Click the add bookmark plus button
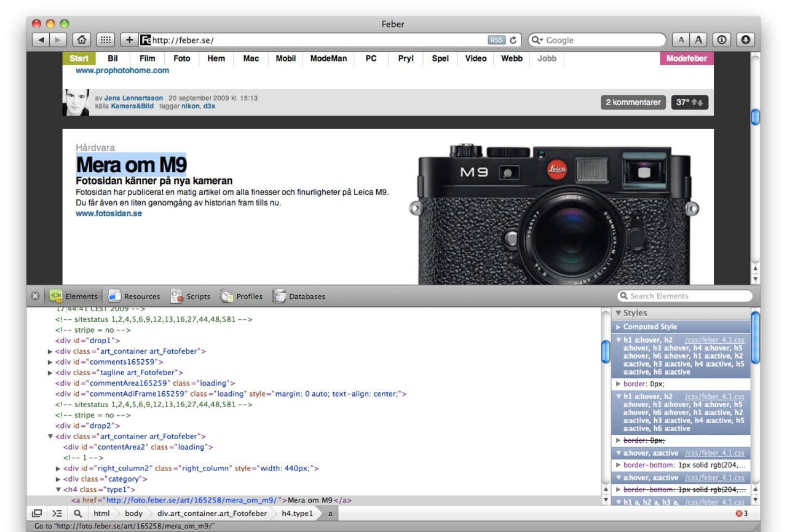The height and width of the screenshot is (532, 787). (x=129, y=40)
